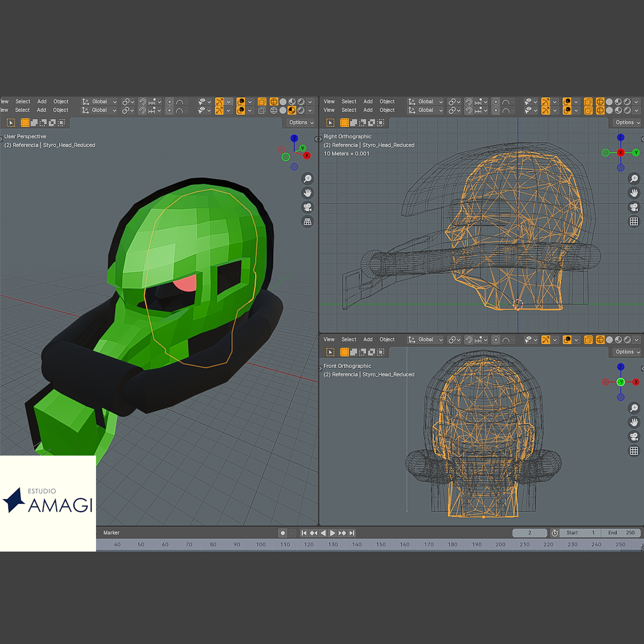Select wireframe shading in Front Orthographic header
The height and width of the screenshot is (644, 644).
click(x=600, y=340)
